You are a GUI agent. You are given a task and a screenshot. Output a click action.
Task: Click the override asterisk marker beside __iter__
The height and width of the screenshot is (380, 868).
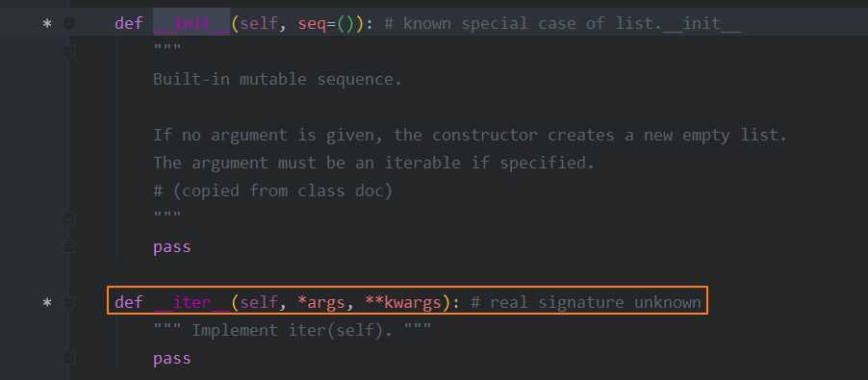(x=47, y=303)
